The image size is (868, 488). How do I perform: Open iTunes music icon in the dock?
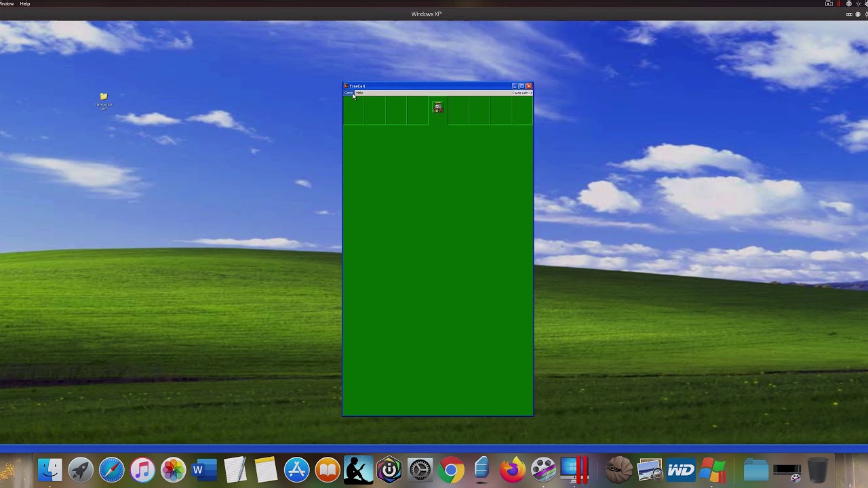(x=142, y=470)
